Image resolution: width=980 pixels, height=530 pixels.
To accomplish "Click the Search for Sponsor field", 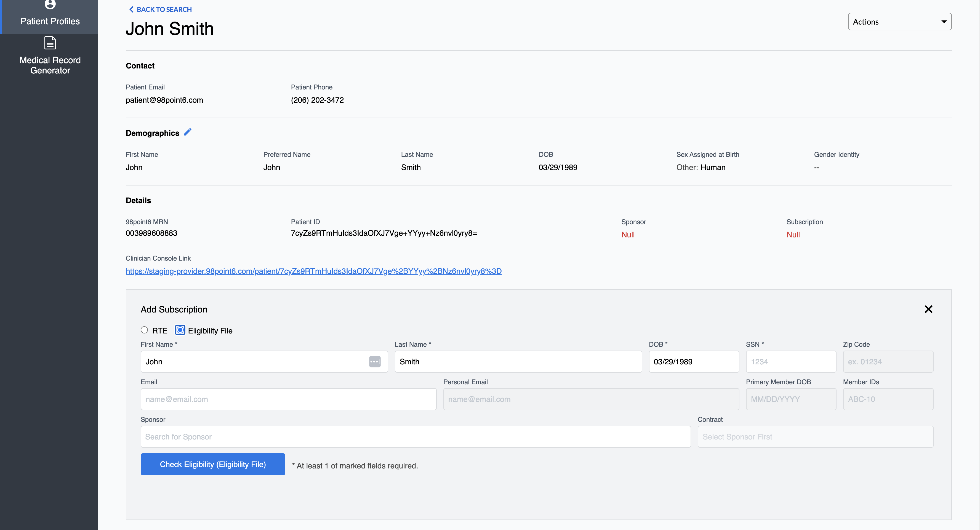I will (x=416, y=437).
